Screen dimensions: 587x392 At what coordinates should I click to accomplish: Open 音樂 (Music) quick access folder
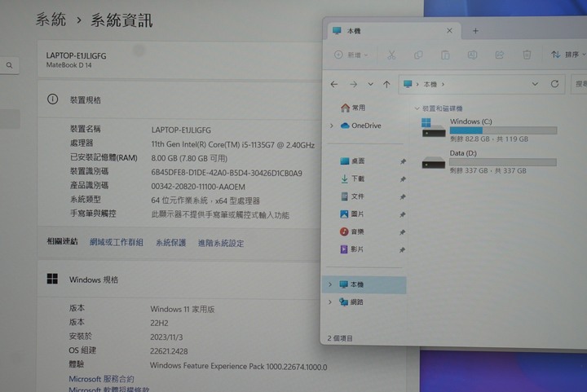[x=353, y=232]
